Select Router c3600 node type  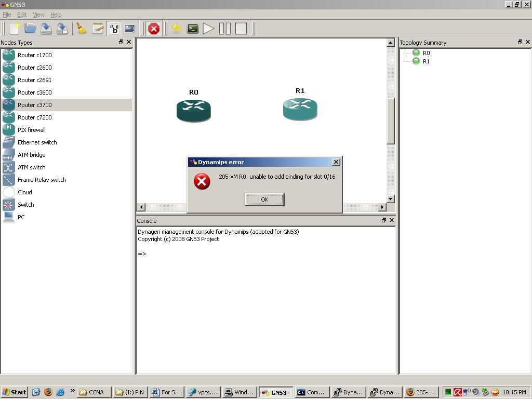(66, 92)
